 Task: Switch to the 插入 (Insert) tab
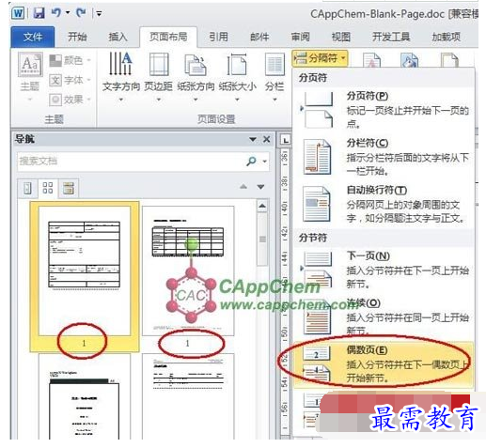click(118, 37)
